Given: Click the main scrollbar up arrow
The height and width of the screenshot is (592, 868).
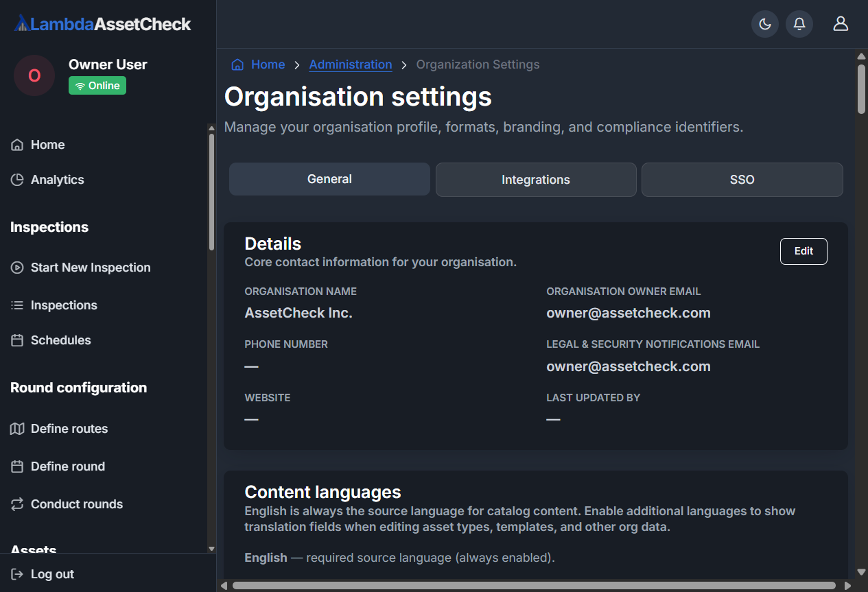Looking at the screenshot, I should pos(861,56).
